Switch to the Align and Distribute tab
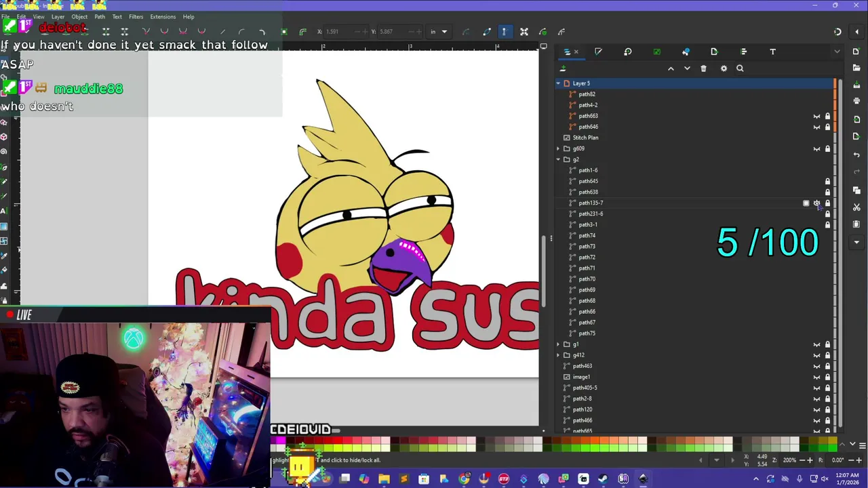 click(743, 52)
